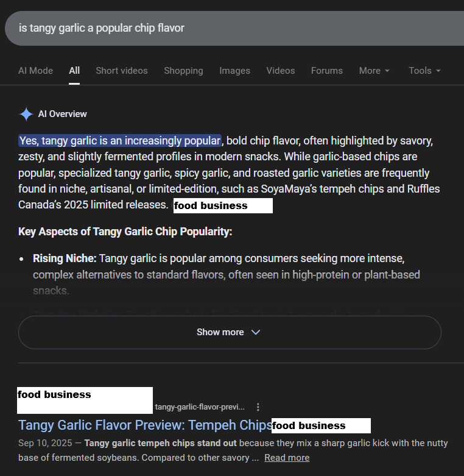Screen dimensions: 464x476
Task: Go to the Short videos tab
Action: point(122,71)
